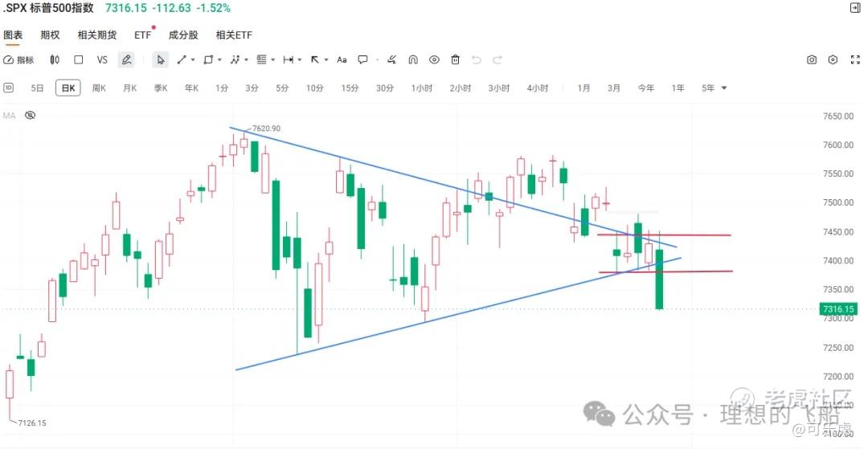This screenshot has height=449, width=868.
Task: Select the 周K weekly interval
Action: (99, 88)
